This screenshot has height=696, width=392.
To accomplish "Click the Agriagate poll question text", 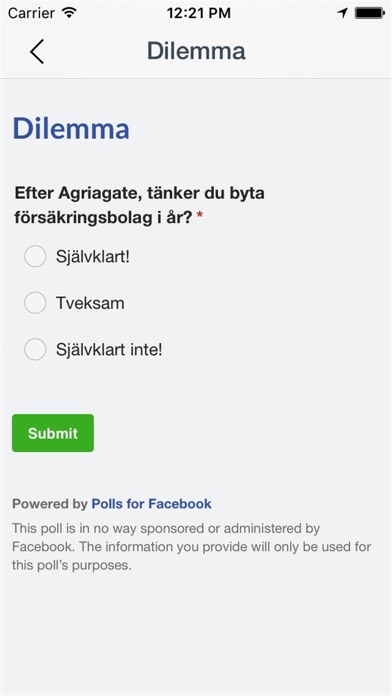I will pyautogui.click(x=139, y=206).
